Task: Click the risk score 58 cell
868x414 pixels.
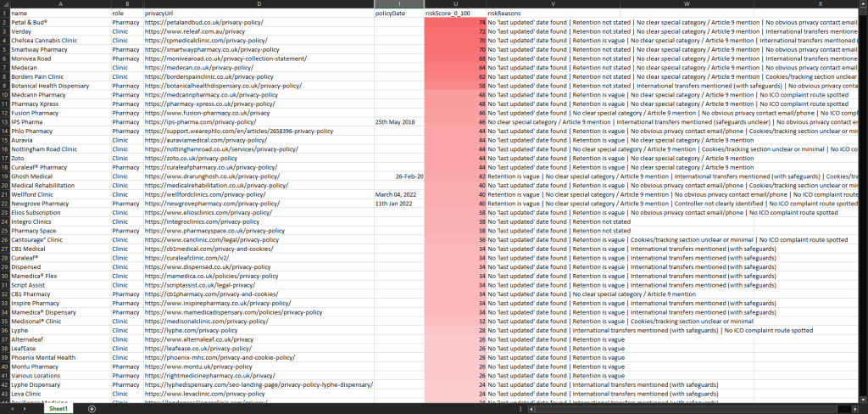Action: (x=455, y=86)
